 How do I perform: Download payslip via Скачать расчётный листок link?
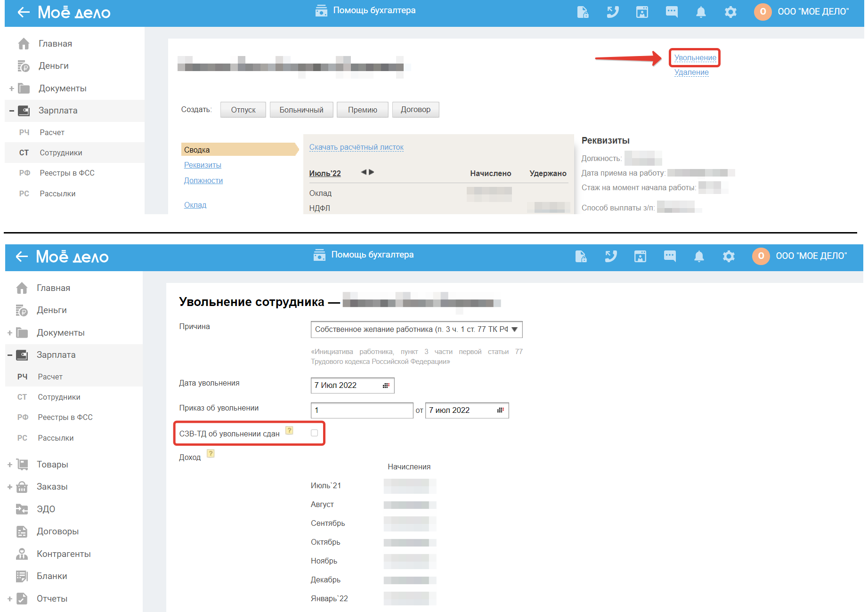pos(357,147)
